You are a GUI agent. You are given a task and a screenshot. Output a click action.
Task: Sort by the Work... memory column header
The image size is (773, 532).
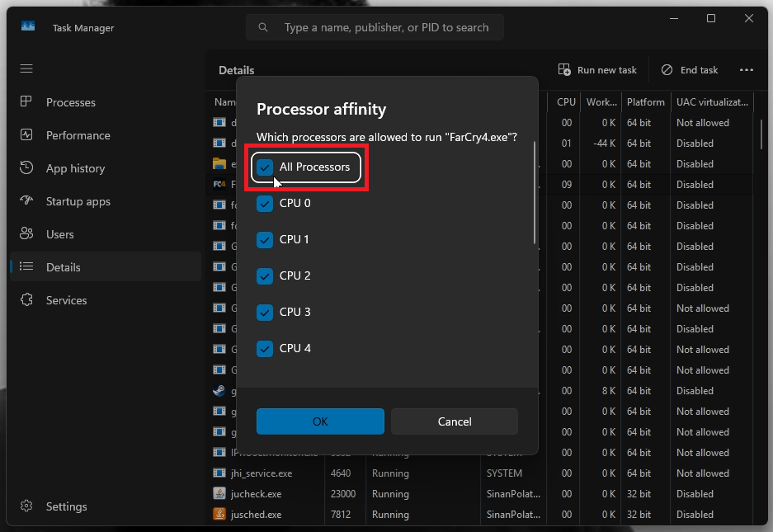[601, 102]
